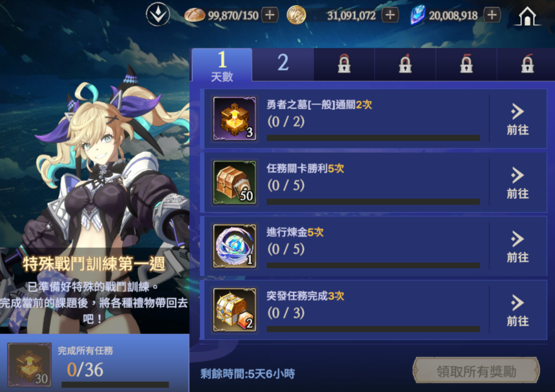Open the circular dropdown arrow at top

point(158,14)
